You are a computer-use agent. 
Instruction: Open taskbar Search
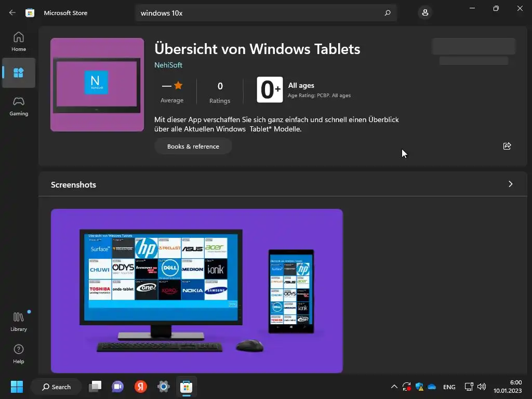(56, 387)
